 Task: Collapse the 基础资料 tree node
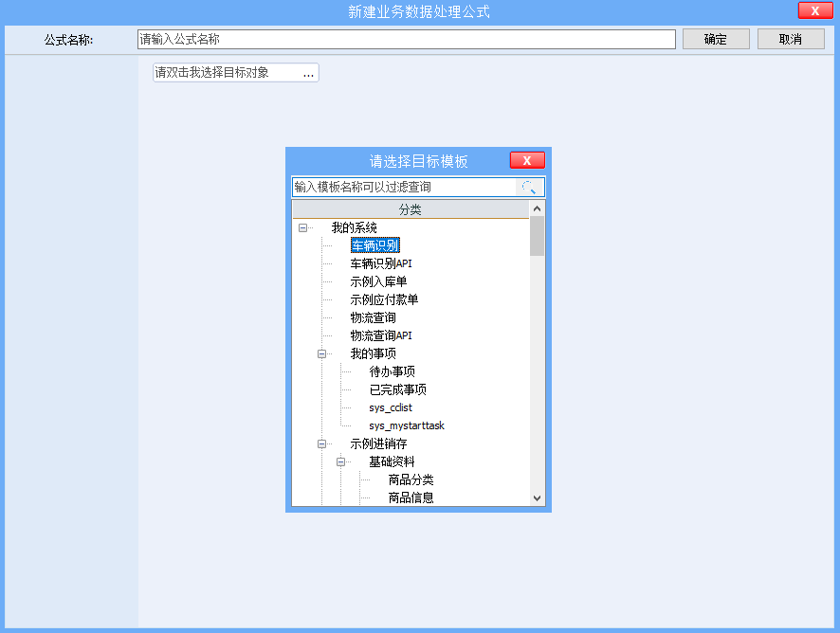click(340, 461)
